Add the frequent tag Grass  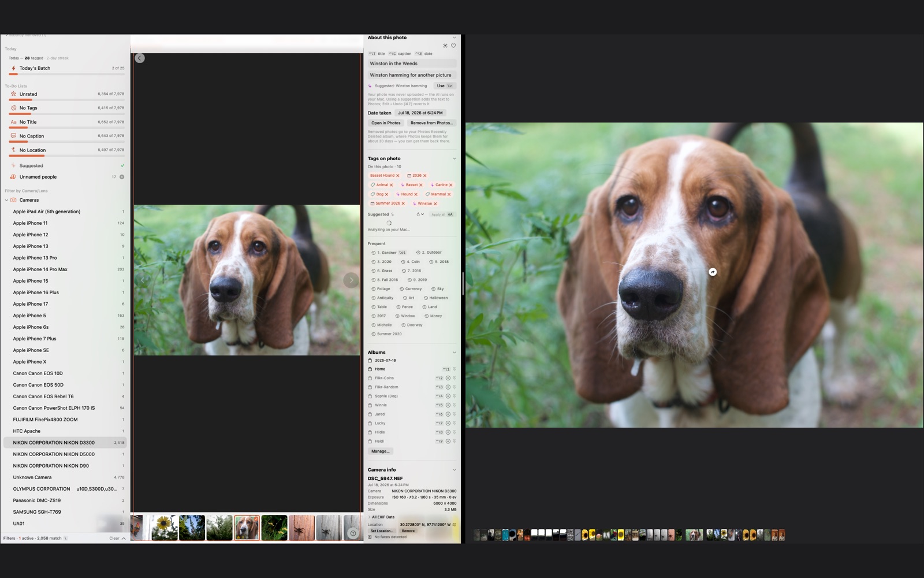point(382,271)
